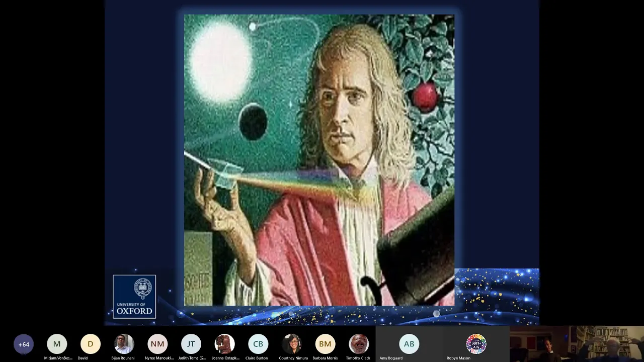
Task: Select Timothy Clack's profile picture
Action: [359, 344]
